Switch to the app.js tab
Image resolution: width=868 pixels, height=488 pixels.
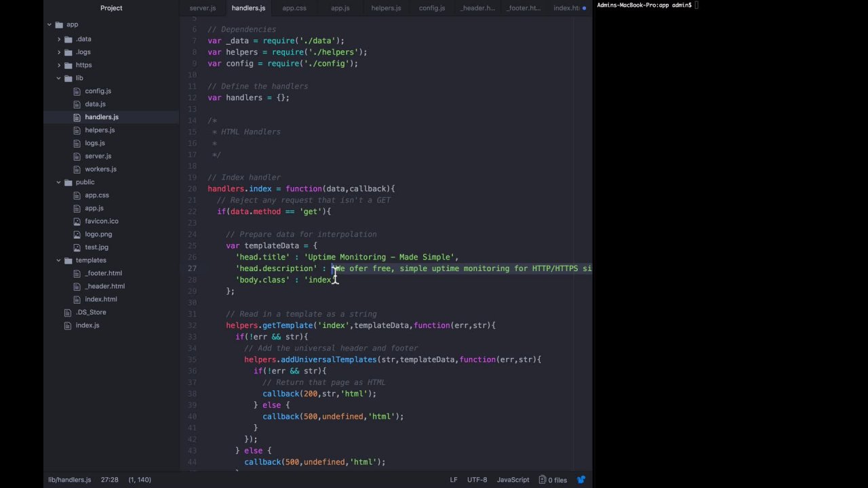coord(340,8)
